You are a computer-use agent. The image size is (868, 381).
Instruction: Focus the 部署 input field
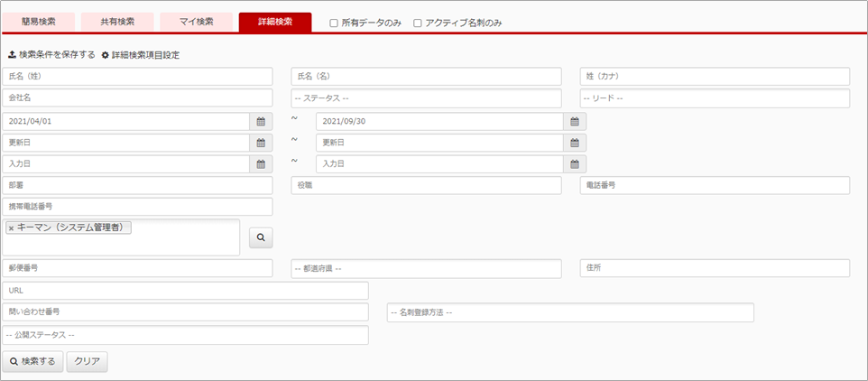(137, 185)
